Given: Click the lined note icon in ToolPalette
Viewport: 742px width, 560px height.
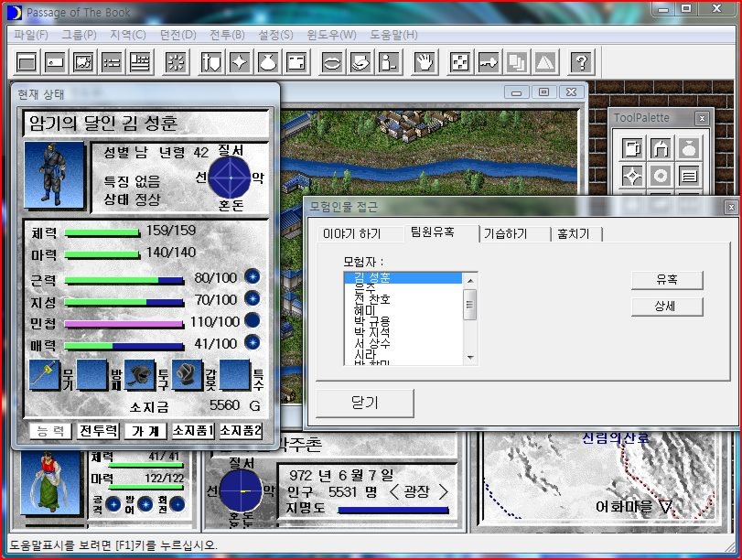Looking at the screenshot, I should [689, 176].
